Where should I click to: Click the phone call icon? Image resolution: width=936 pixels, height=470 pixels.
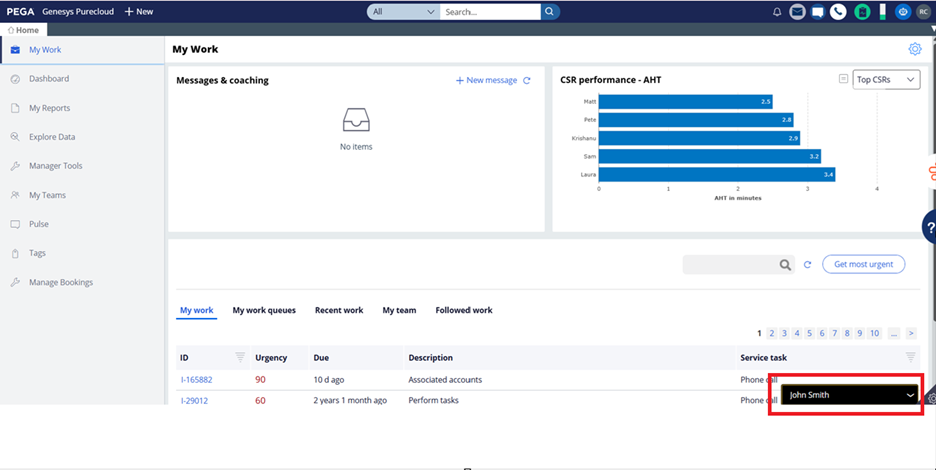(x=838, y=11)
